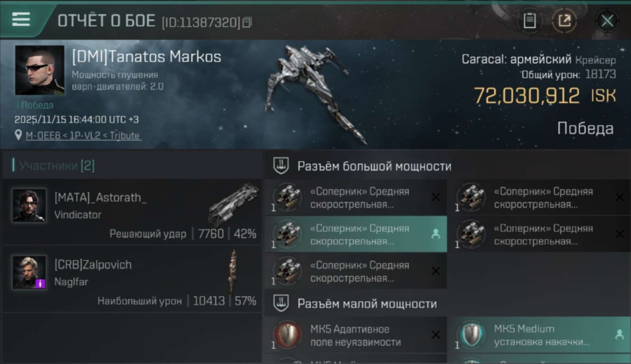Select the Участники [2] tab

[56, 166]
